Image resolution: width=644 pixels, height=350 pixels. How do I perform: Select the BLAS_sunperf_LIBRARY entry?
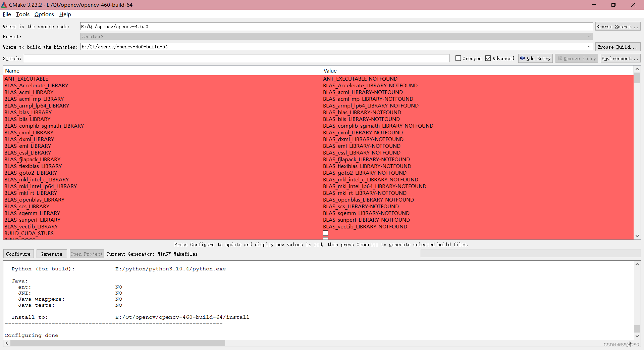(33, 220)
